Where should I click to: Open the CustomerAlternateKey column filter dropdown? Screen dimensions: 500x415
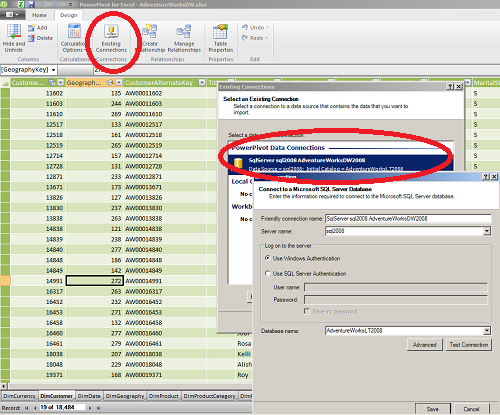[202, 82]
